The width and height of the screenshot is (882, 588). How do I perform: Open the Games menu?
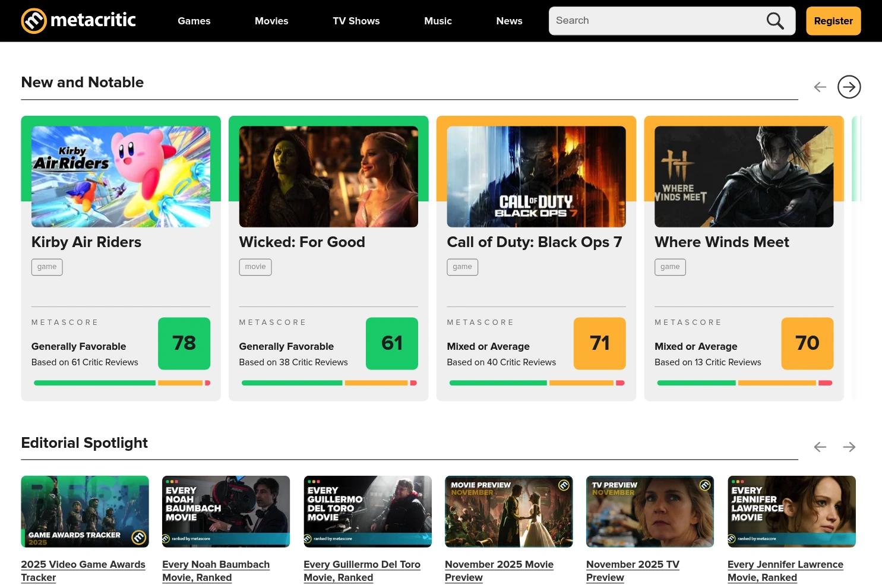pos(194,21)
